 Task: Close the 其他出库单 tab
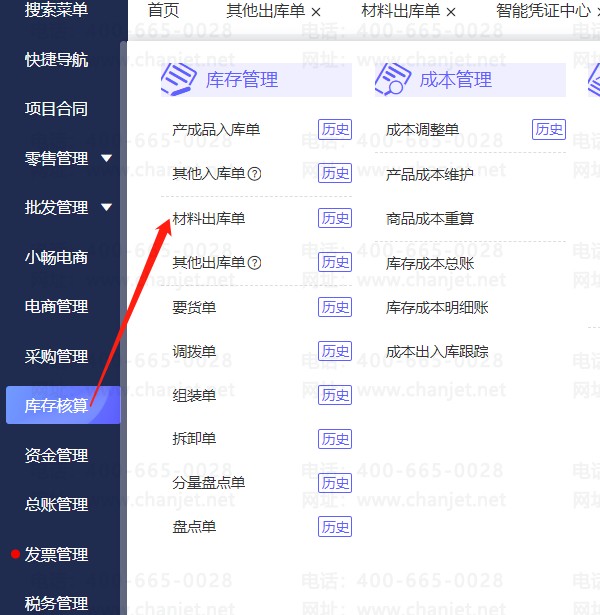click(x=316, y=13)
